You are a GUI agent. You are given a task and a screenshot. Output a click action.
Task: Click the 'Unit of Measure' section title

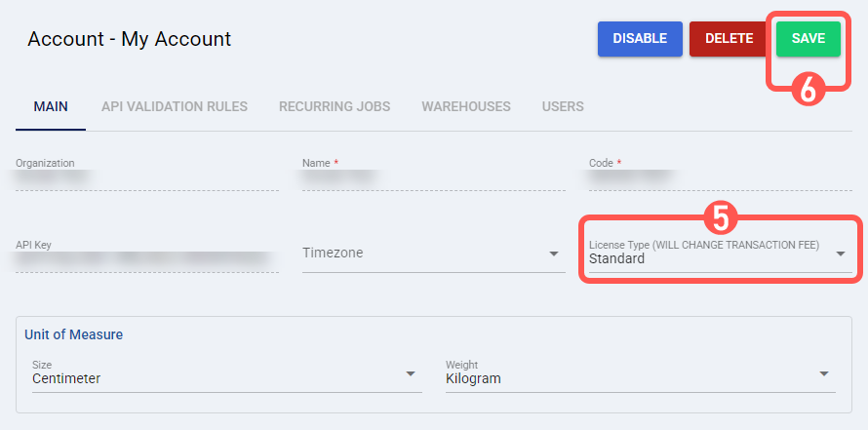[73, 334]
